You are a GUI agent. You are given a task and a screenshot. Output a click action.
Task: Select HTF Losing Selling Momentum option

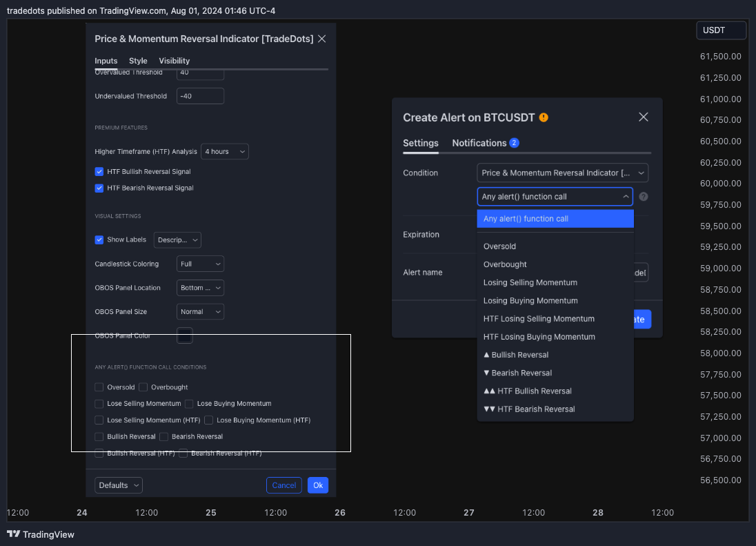click(555, 319)
